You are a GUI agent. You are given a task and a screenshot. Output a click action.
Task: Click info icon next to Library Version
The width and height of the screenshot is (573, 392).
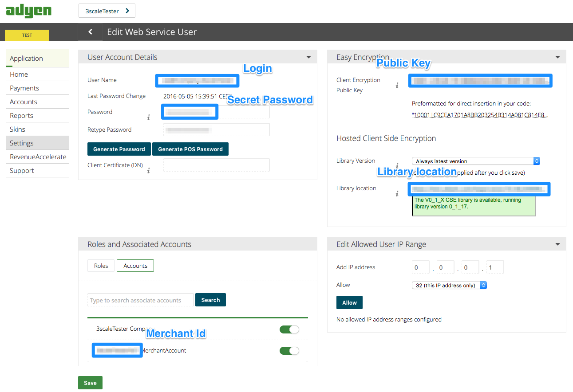pos(397,165)
